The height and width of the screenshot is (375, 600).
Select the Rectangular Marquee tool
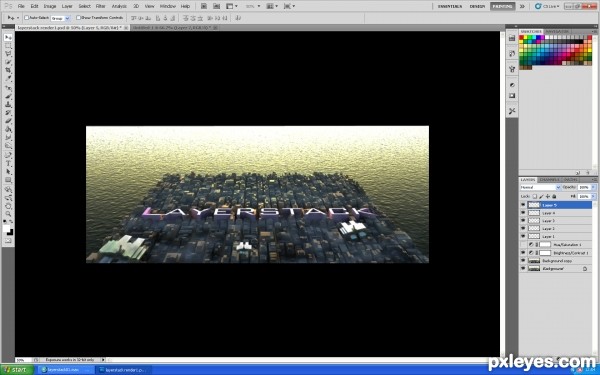8,46
